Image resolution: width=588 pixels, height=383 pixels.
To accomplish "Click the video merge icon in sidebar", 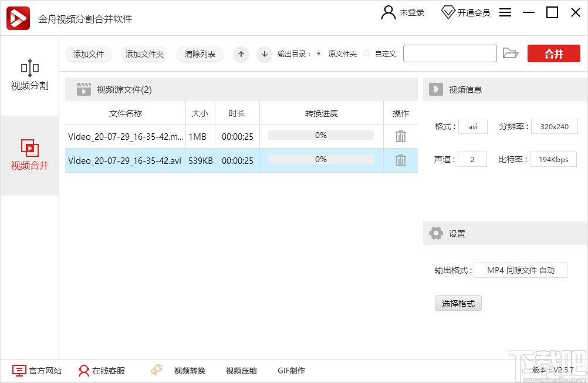I will click(29, 148).
